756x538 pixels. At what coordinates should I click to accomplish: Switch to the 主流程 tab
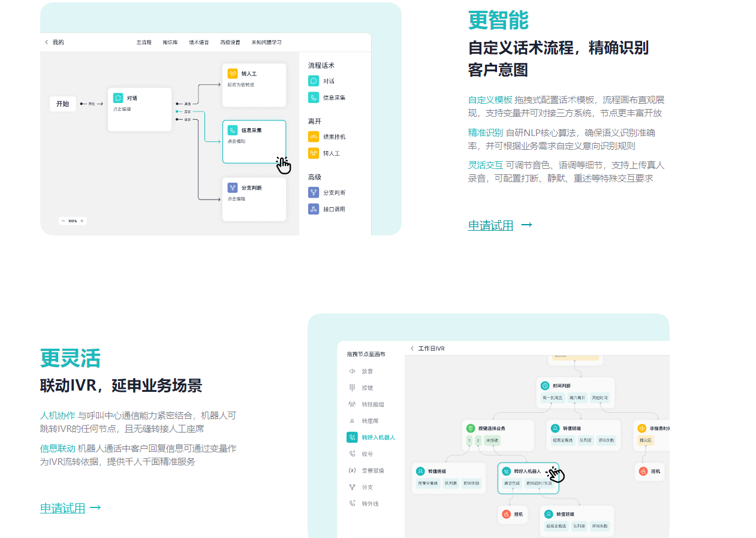[144, 43]
